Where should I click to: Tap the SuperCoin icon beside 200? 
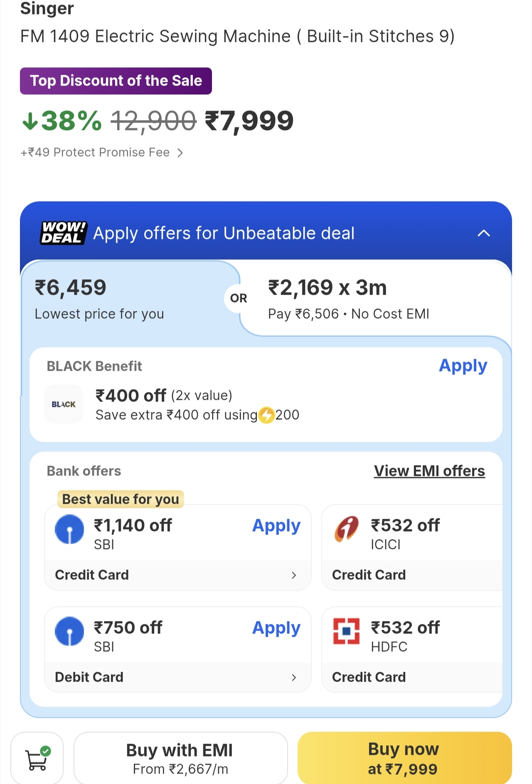click(266, 415)
